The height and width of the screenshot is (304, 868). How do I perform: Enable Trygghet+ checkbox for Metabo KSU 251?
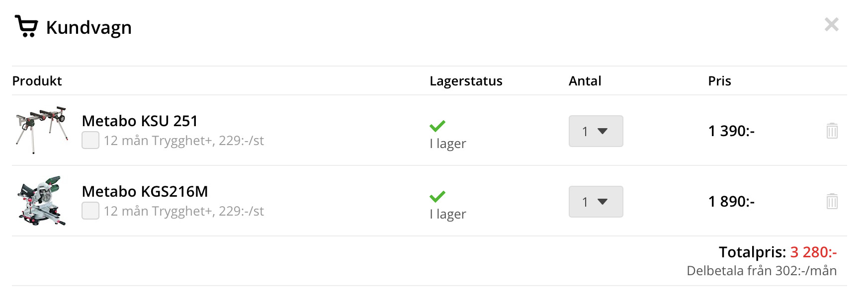point(90,140)
